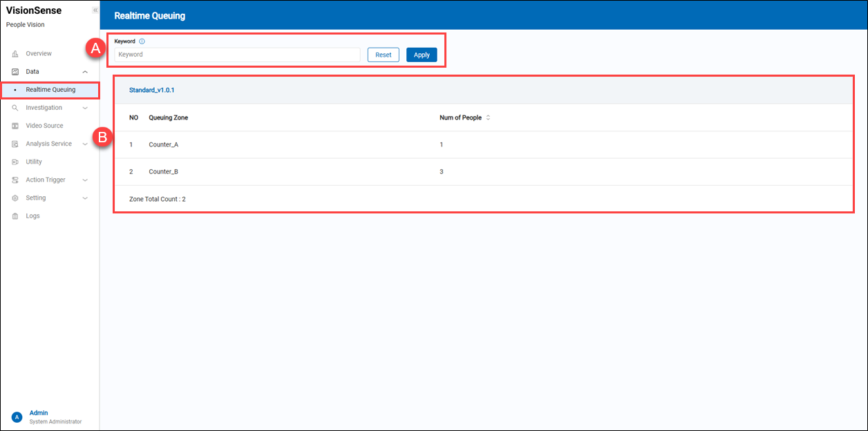Click the Setting gear icon
Viewport: 868px width, 431px height.
coord(15,198)
